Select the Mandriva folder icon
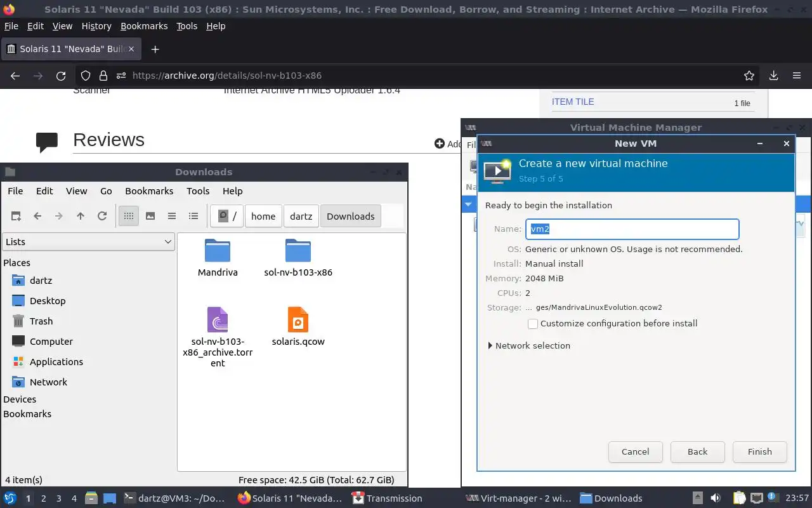Image resolution: width=812 pixels, height=508 pixels. (218, 251)
